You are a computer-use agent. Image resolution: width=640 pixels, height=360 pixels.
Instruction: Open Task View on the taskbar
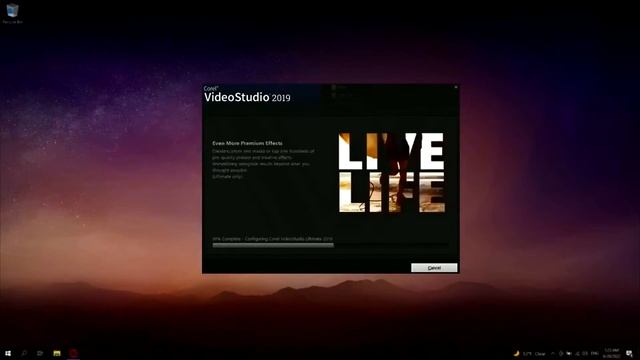pos(40,353)
